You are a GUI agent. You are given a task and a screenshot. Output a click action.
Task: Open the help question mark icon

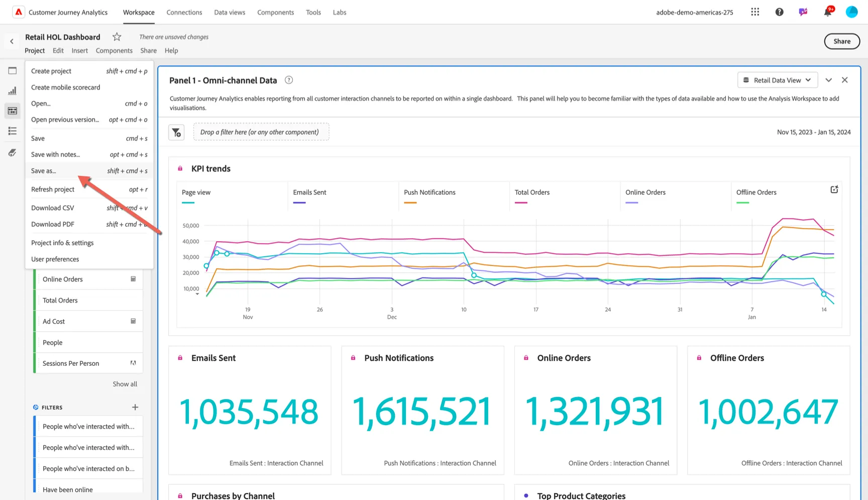pos(779,12)
